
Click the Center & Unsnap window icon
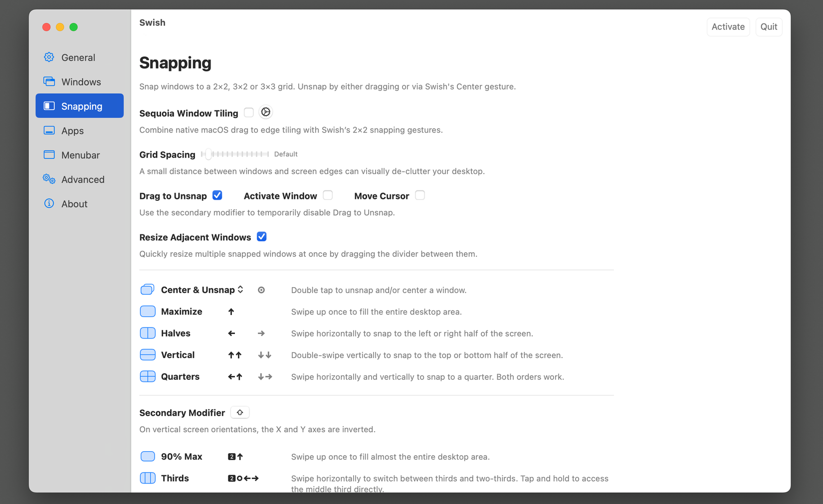(x=148, y=289)
